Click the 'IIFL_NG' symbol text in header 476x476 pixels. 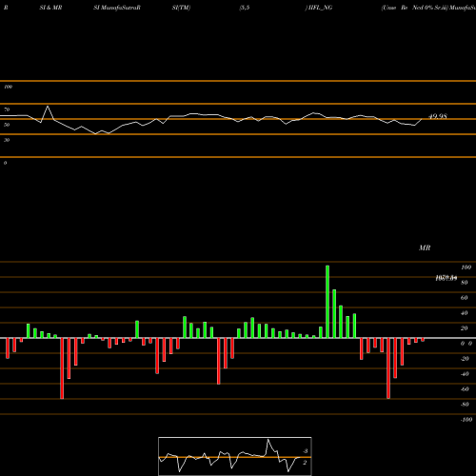[320, 8]
